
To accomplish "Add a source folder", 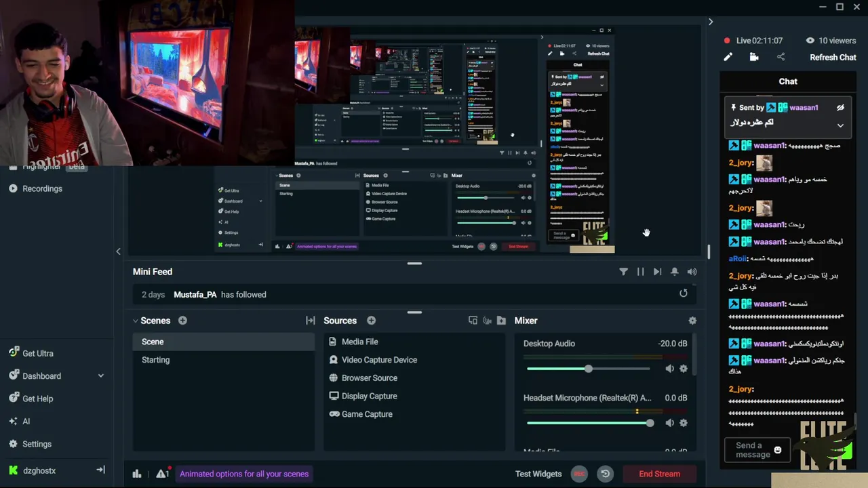I will click(501, 321).
